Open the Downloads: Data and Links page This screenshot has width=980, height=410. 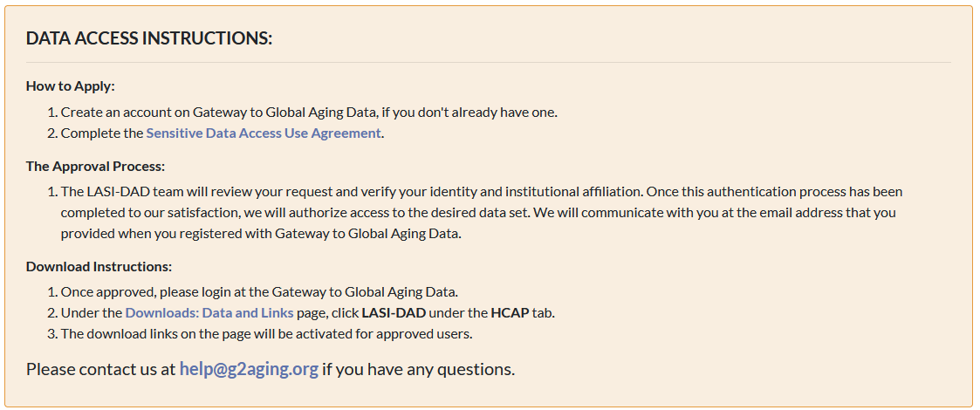coord(209,312)
